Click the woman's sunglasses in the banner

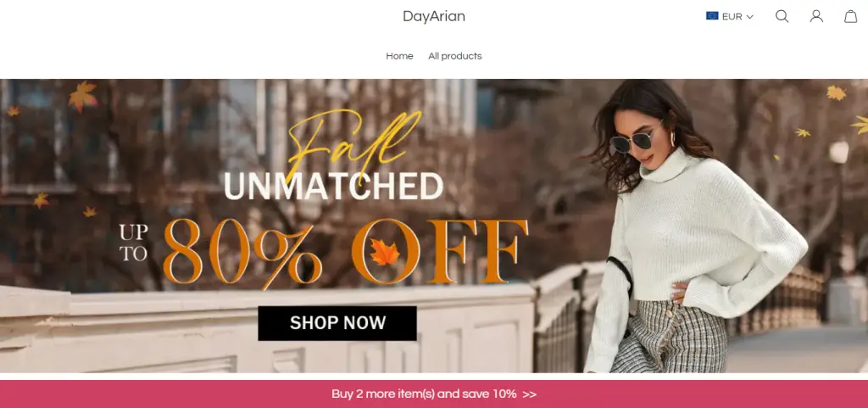[633, 141]
